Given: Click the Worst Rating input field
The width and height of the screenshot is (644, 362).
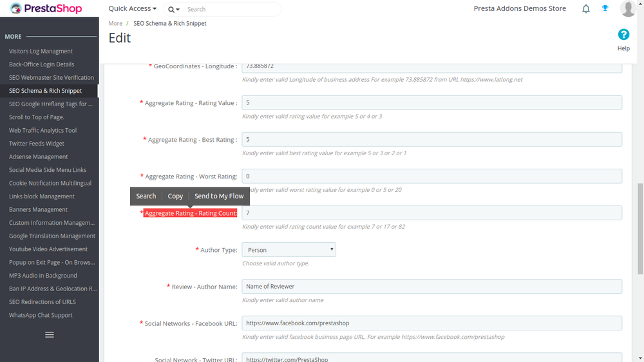Looking at the screenshot, I should pyautogui.click(x=431, y=176).
